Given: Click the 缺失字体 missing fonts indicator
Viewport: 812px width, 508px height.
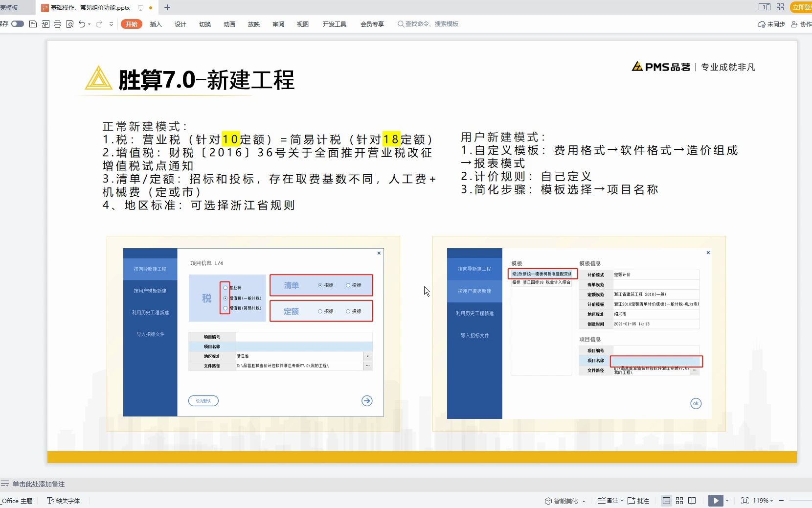Looking at the screenshot, I should (64, 501).
